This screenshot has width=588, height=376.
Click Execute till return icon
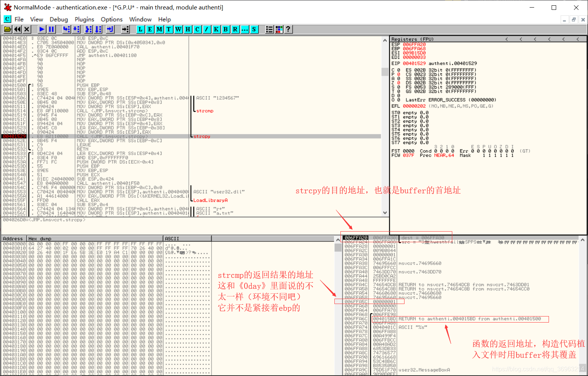(110, 29)
